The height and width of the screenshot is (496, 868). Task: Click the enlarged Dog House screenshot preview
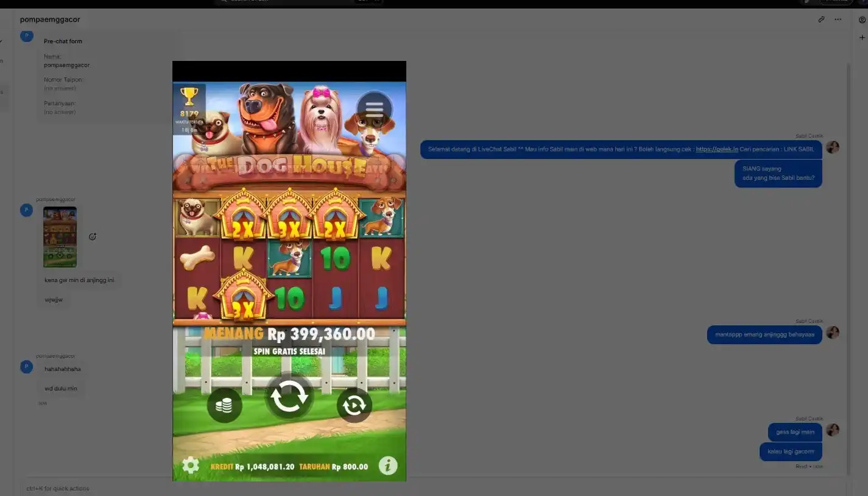click(289, 271)
